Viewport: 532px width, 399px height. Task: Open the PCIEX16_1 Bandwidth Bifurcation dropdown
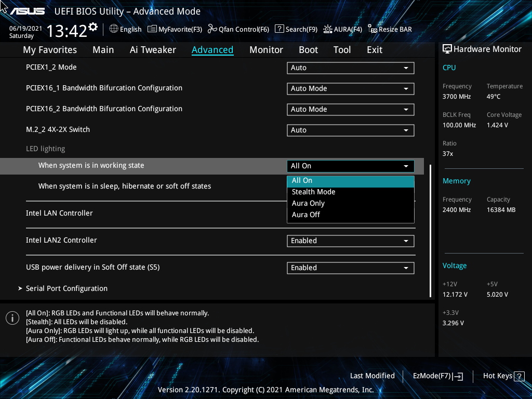point(350,88)
